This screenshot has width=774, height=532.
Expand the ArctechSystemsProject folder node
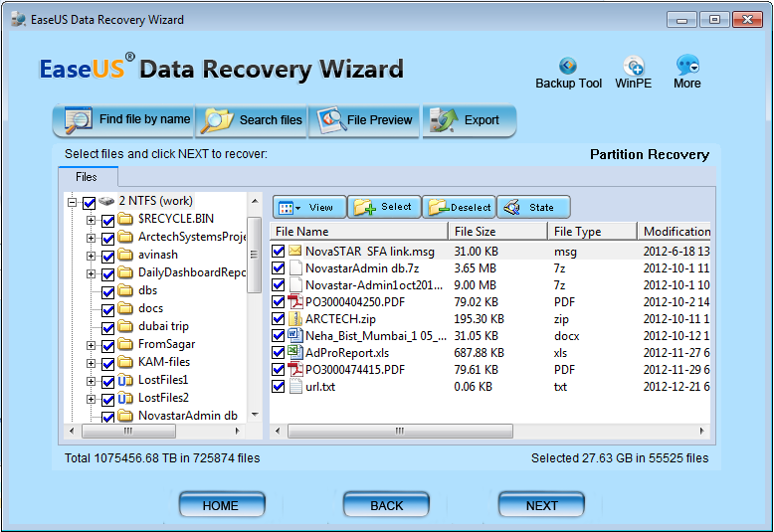tap(91, 238)
